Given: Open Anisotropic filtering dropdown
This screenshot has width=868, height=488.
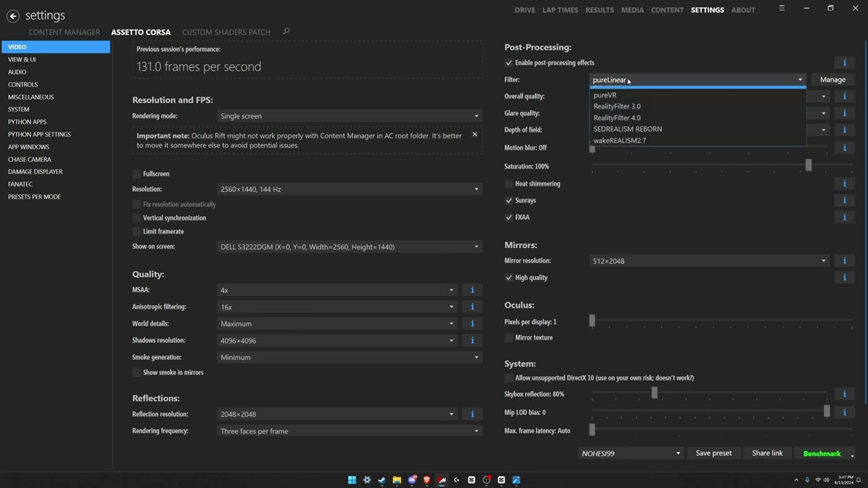Looking at the screenshot, I should click(x=337, y=307).
